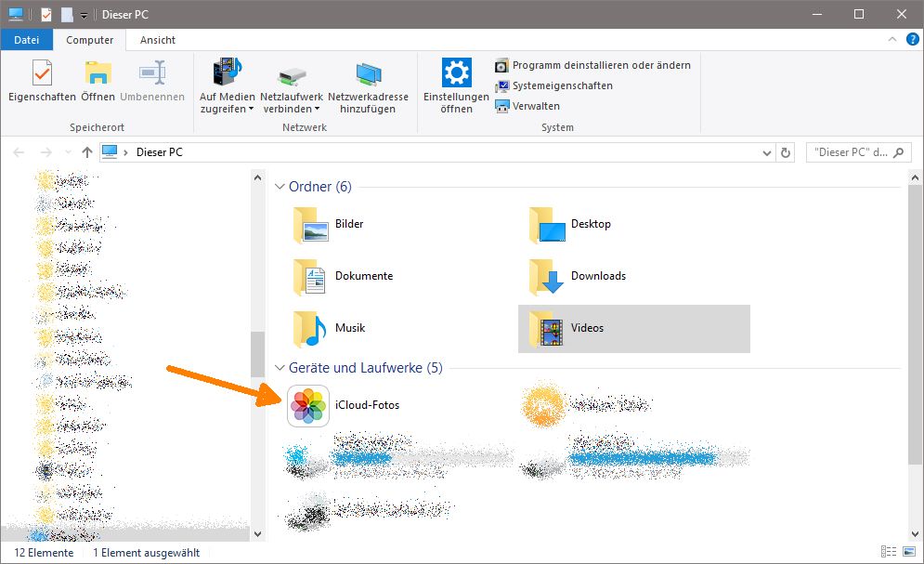Collapse the Ordner (6) section
924x564 pixels.
280,187
